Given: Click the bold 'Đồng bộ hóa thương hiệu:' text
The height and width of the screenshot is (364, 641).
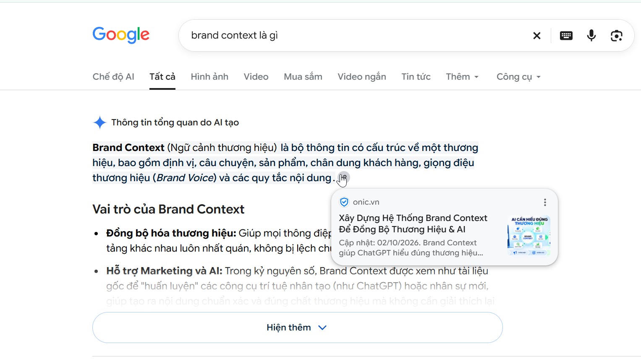Looking at the screenshot, I should [x=171, y=233].
